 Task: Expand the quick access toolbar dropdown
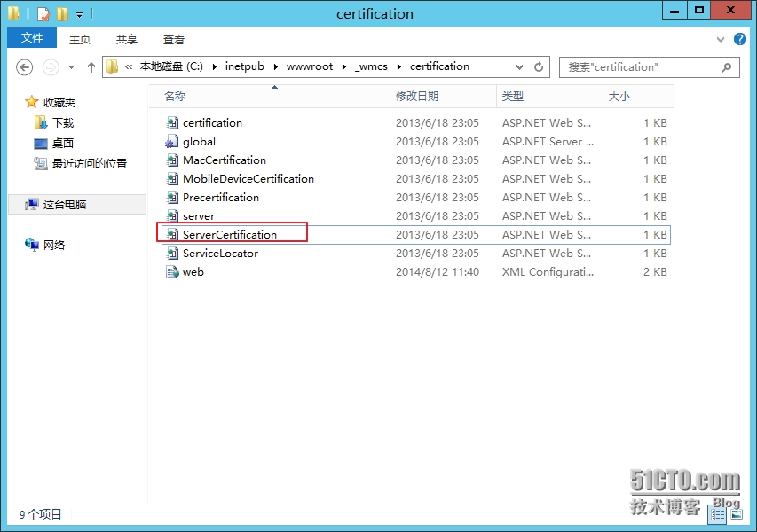click(x=79, y=15)
